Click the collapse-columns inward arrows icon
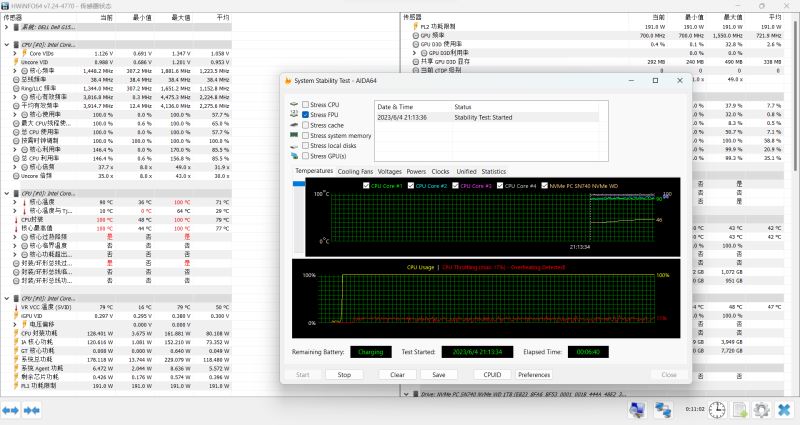 click(32, 410)
